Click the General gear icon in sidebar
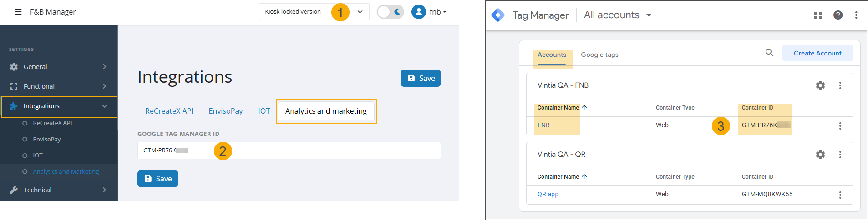The image size is (868, 220). click(14, 67)
